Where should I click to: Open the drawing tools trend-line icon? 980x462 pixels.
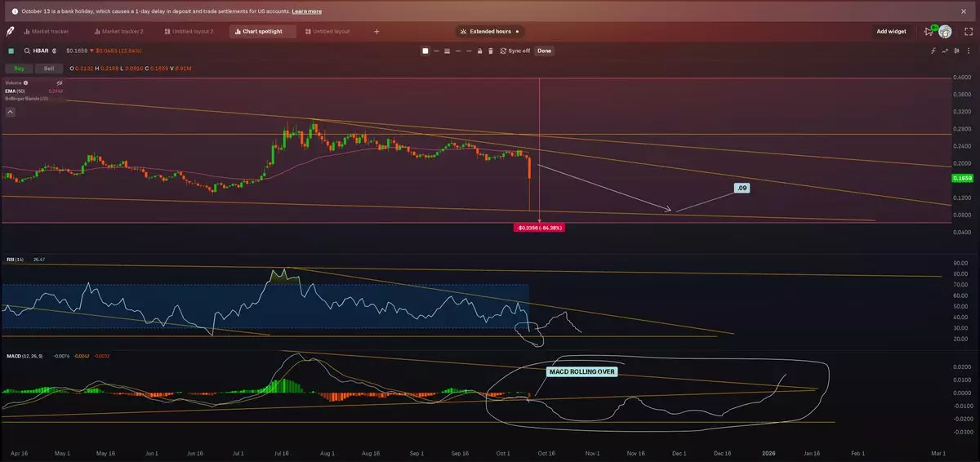point(946,51)
